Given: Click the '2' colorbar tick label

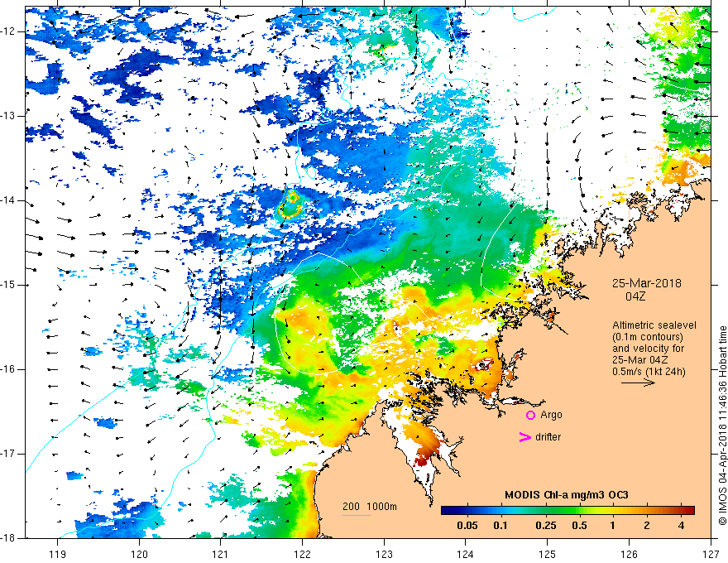Looking at the screenshot, I should 647,526.
